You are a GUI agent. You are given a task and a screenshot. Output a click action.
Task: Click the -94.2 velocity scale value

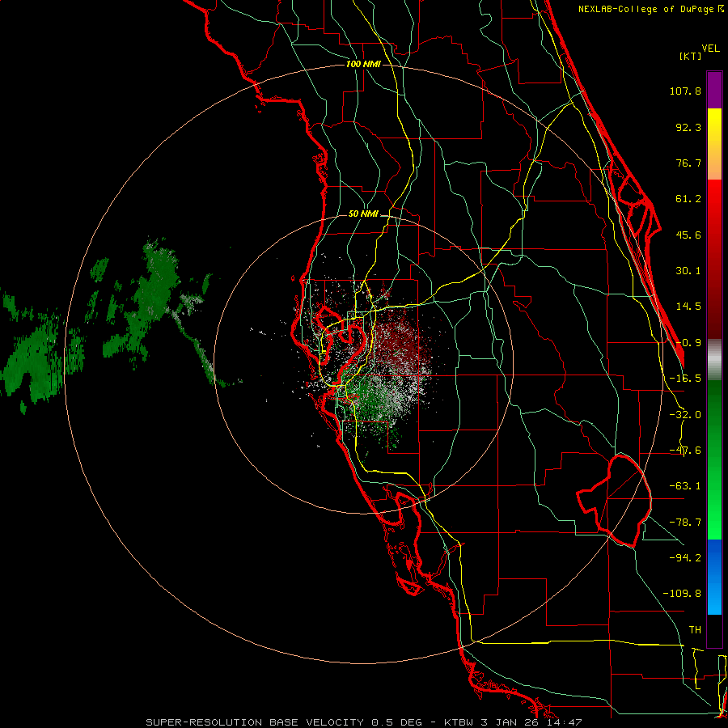coord(685,558)
